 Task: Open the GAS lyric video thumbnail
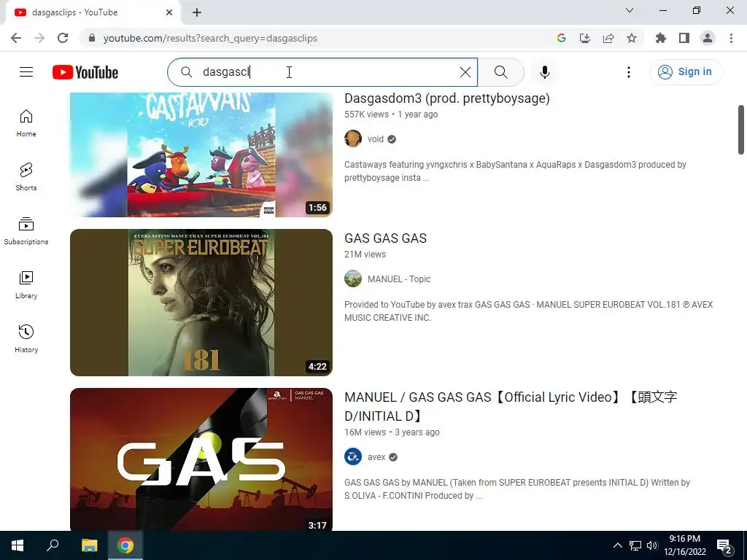click(x=201, y=459)
